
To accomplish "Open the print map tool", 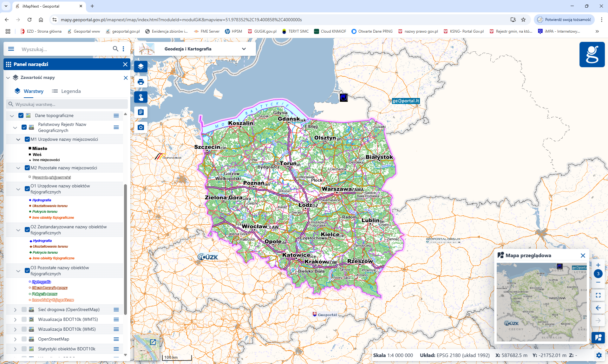I will (x=141, y=82).
